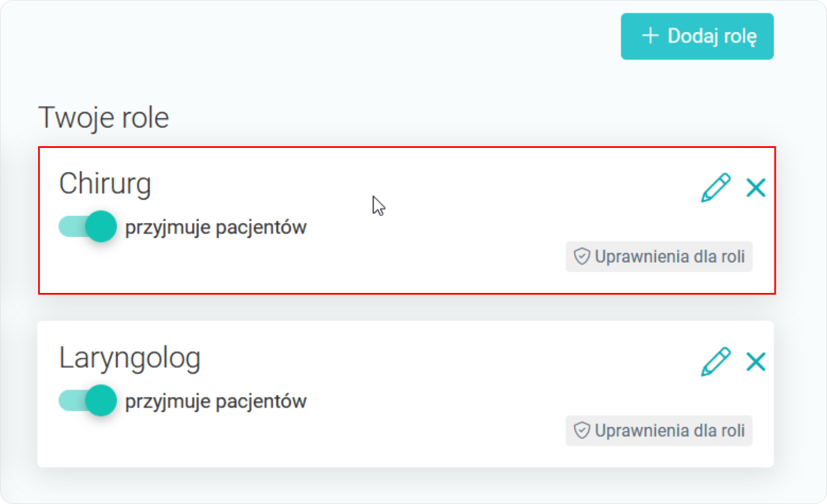Click przyjmuje pacjentów label under Chirurg

pyautogui.click(x=216, y=228)
